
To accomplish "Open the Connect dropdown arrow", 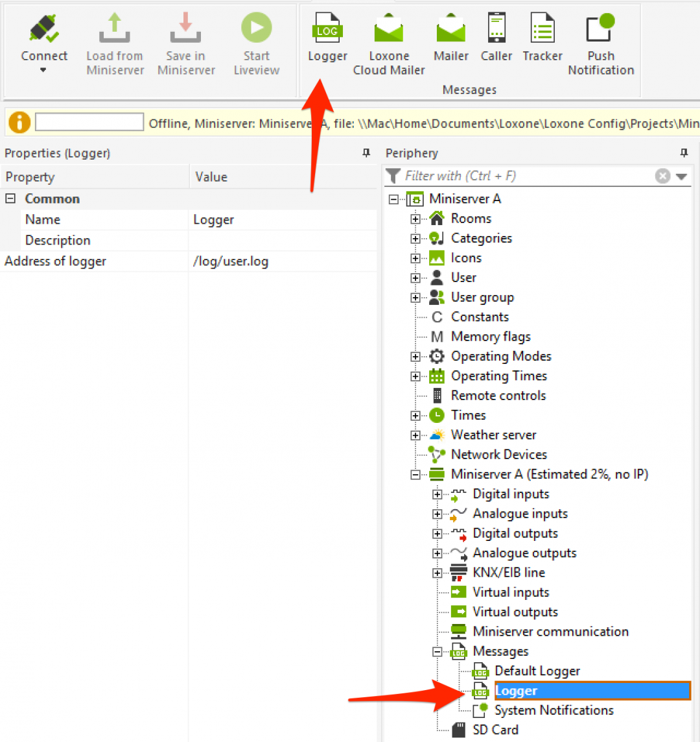I will pyautogui.click(x=43, y=71).
